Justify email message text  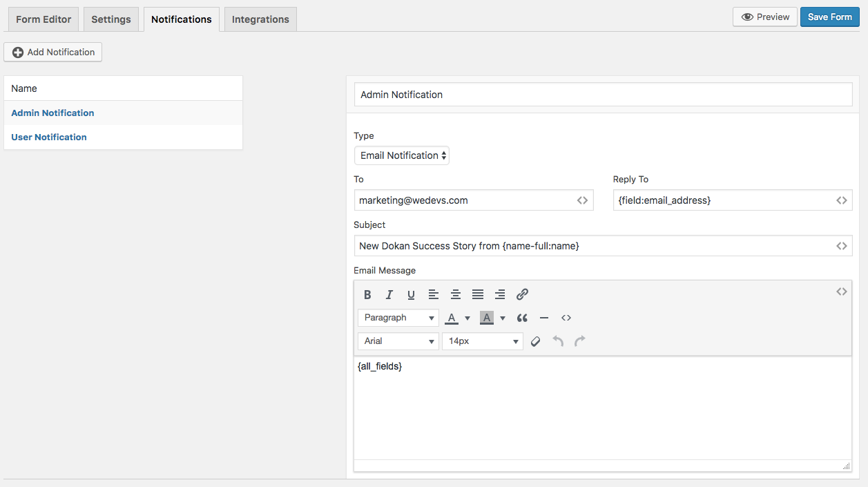point(478,295)
